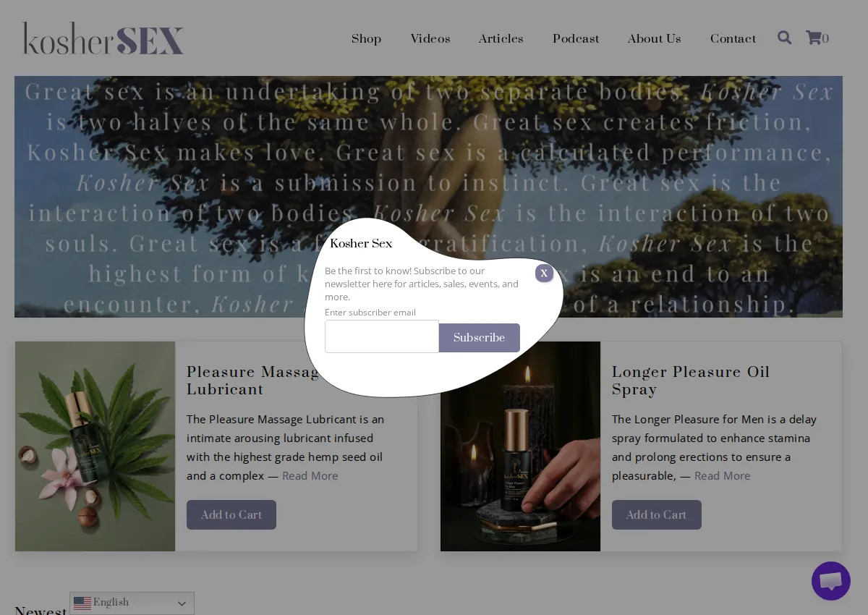Open the shopping cart icon
The width and height of the screenshot is (868, 615).
pos(814,38)
